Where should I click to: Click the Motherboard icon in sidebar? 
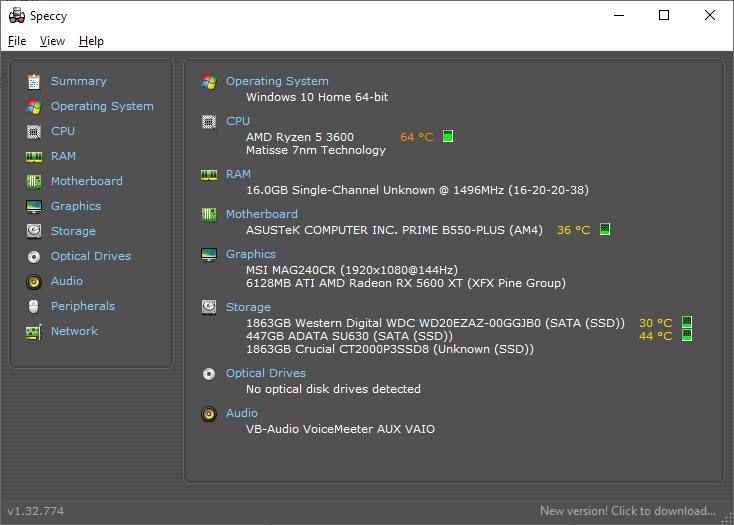[34, 182]
